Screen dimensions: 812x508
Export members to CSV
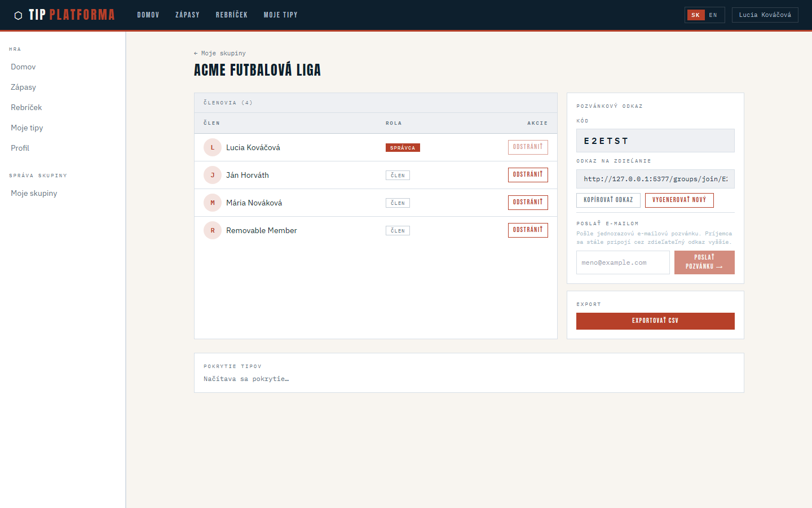tap(655, 321)
